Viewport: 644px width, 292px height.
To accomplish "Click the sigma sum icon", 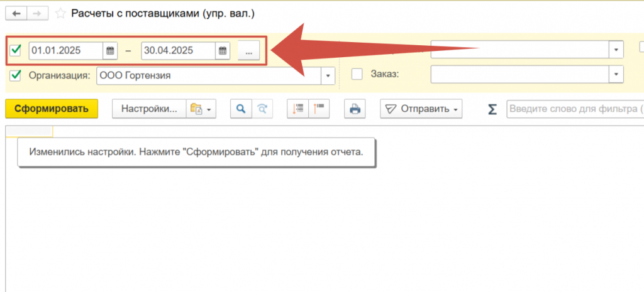I will pos(492,109).
